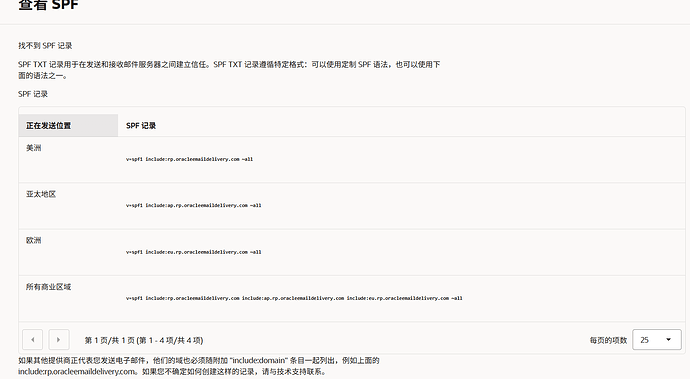Viewport: 690px width, 379px height.
Task: Go to the next page arrow
Action: point(59,340)
